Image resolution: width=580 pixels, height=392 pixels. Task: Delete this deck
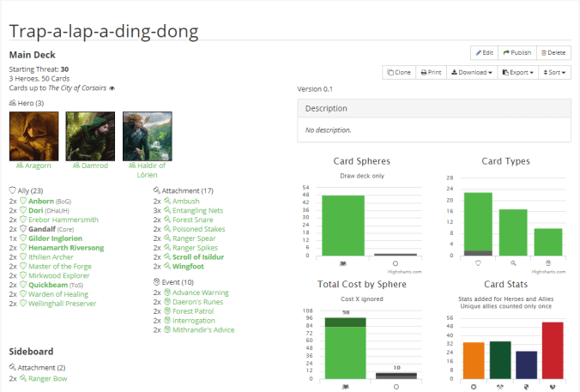(x=553, y=52)
